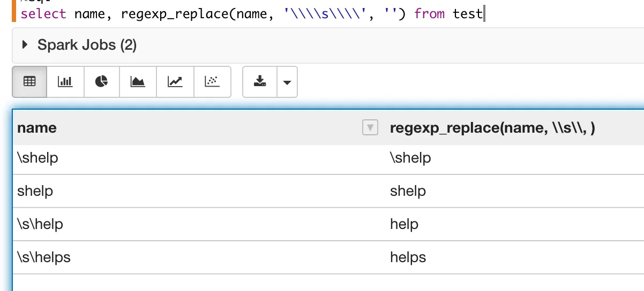
Task: Click the regexp_replace column header
Action: point(493,128)
